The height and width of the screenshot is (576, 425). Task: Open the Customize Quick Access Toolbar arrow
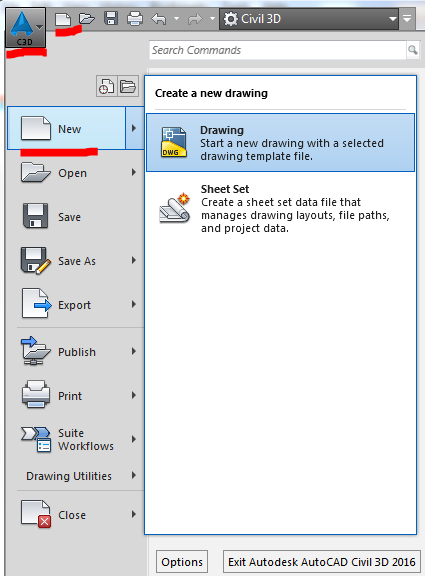(x=407, y=18)
